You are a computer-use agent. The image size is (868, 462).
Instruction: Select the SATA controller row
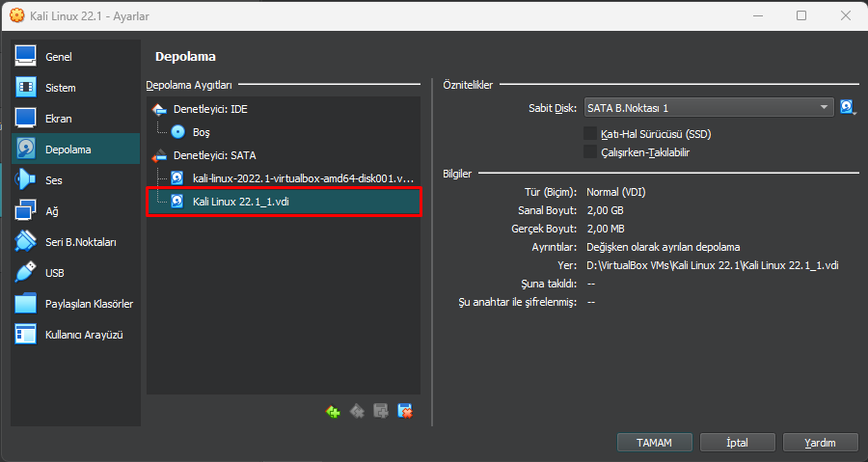(x=284, y=155)
